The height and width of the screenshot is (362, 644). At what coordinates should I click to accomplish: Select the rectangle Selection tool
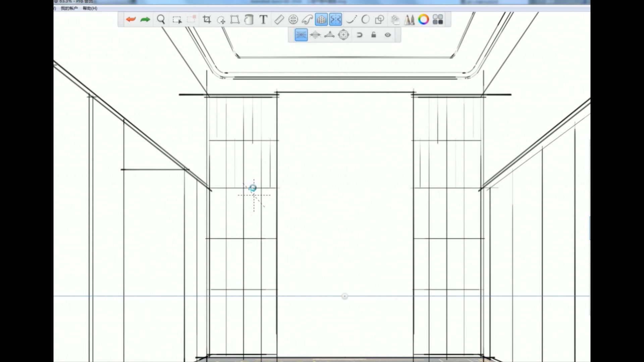177,20
